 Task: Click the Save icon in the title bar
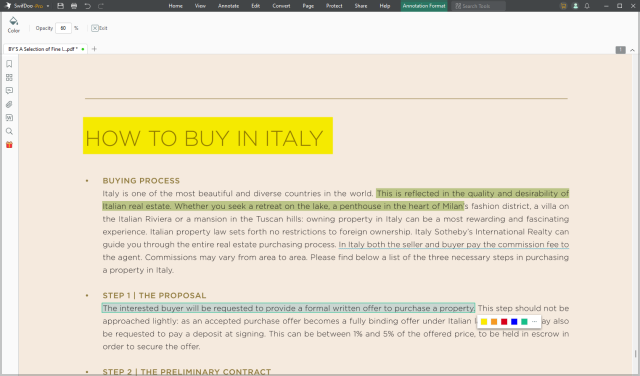pos(60,6)
